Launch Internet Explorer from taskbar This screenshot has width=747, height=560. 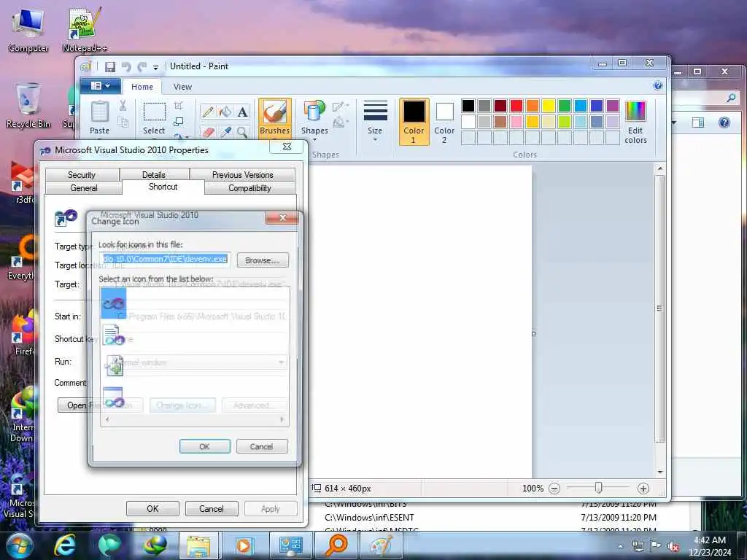(x=64, y=545)
